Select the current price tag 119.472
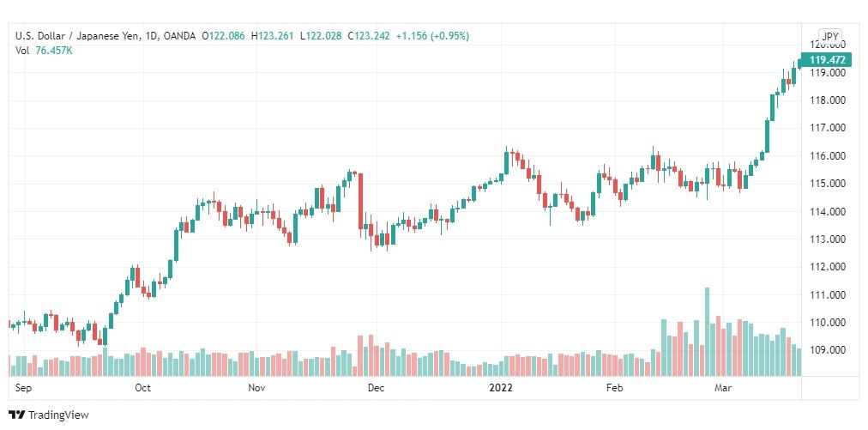Screen dimensions: 868x430 point(829,60)
